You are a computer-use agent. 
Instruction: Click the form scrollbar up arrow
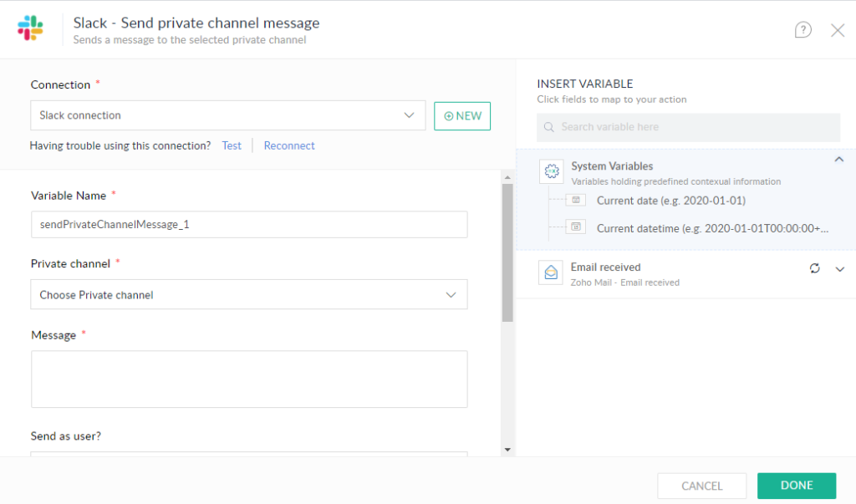click(x=507, y=177)
